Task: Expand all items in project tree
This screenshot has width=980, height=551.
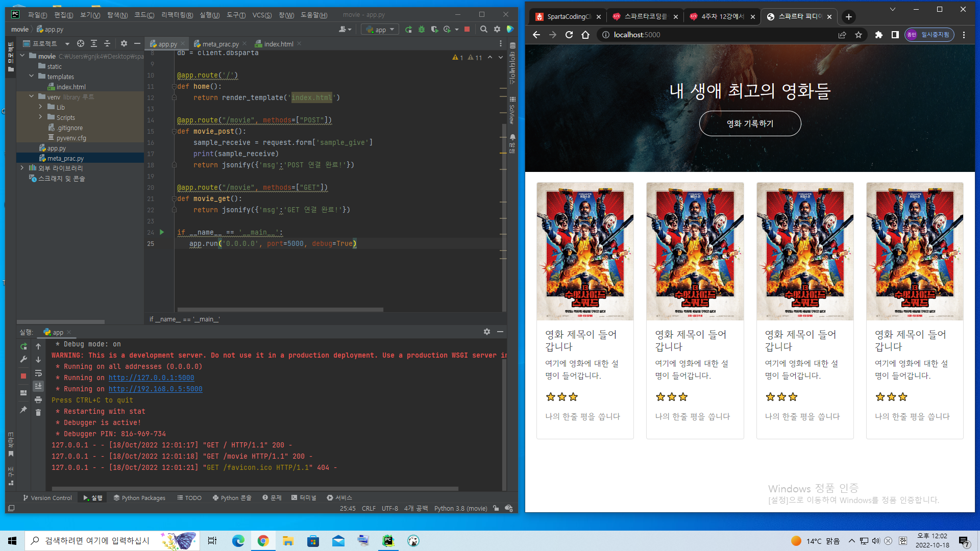Action: pyautogui.click(x=94, y=44)
